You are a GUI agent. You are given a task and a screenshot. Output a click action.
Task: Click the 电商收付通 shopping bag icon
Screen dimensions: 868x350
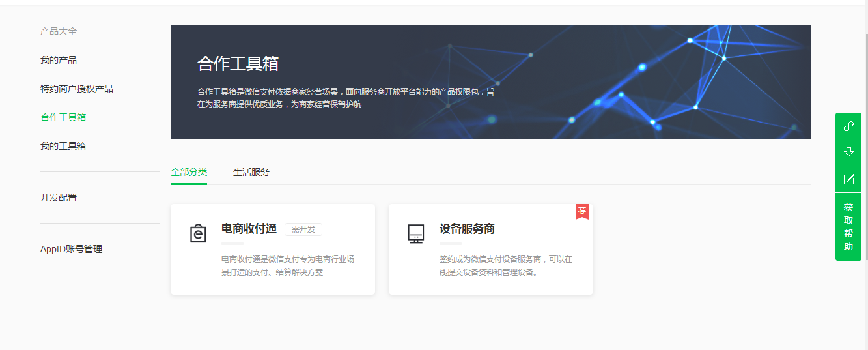(198, 233)
